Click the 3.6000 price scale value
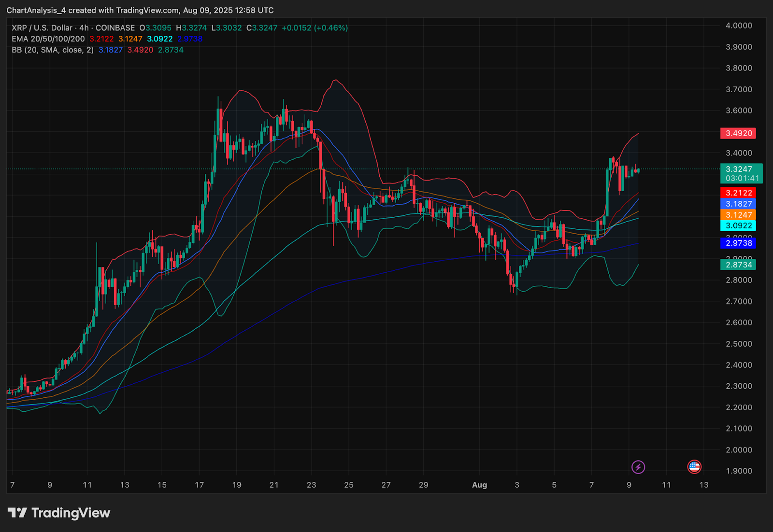 click(739, 111)
